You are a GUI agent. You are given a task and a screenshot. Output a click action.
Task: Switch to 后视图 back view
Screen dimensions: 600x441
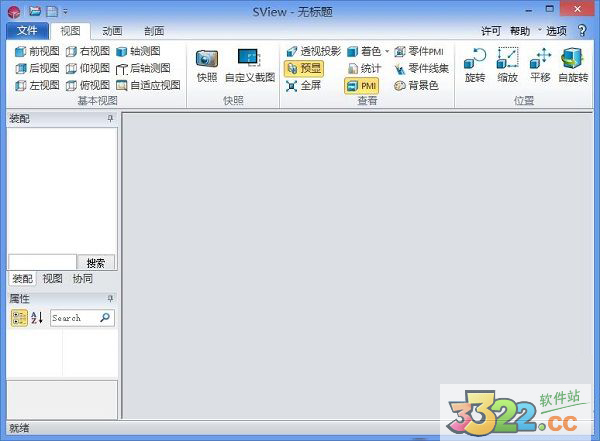[x=37, y=68]
